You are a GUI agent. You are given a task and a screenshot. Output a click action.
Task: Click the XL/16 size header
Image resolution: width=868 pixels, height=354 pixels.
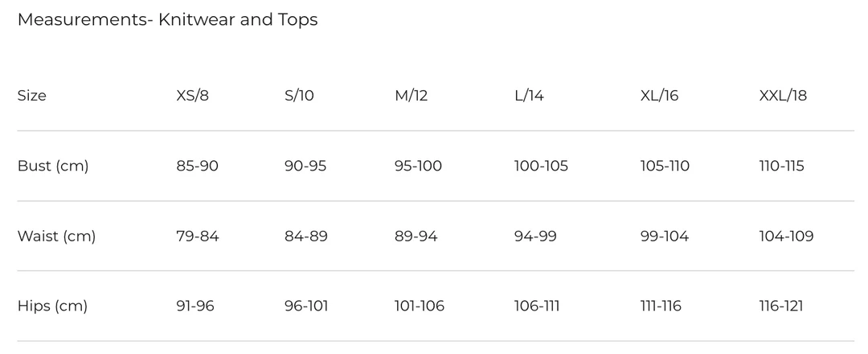[659, 96]
